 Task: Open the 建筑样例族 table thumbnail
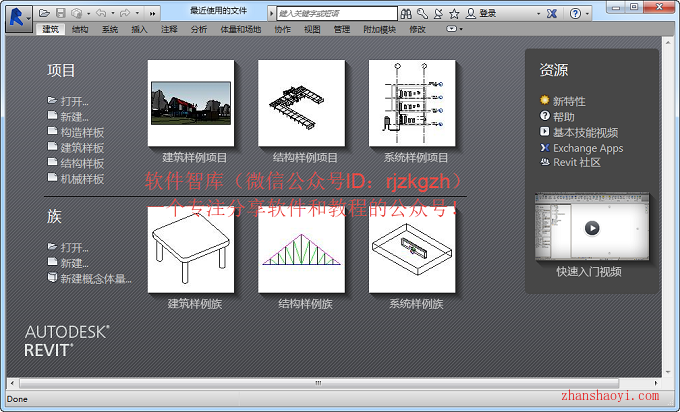coord(191,249)
